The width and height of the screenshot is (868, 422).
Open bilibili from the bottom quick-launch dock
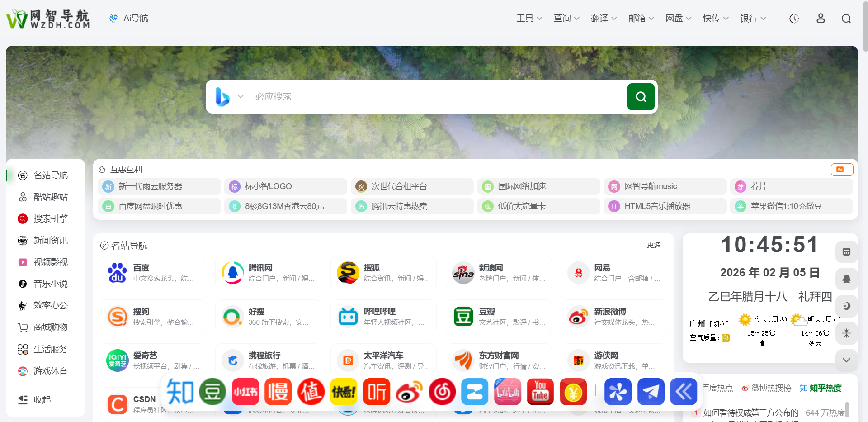(x=507, y=392)
